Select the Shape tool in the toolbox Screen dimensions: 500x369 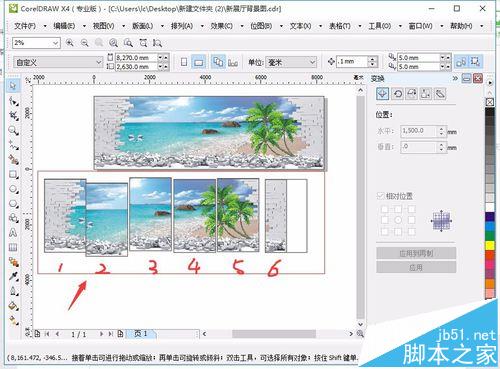[13, 101]
